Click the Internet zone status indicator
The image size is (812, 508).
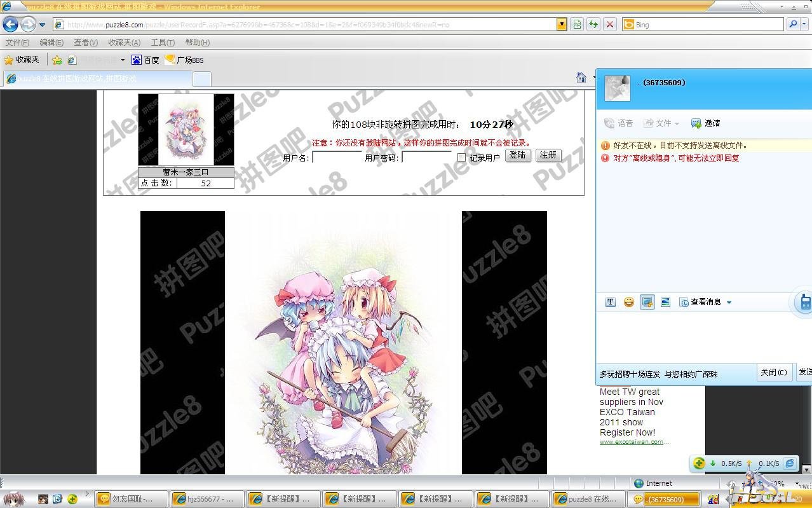click(653, 483)
